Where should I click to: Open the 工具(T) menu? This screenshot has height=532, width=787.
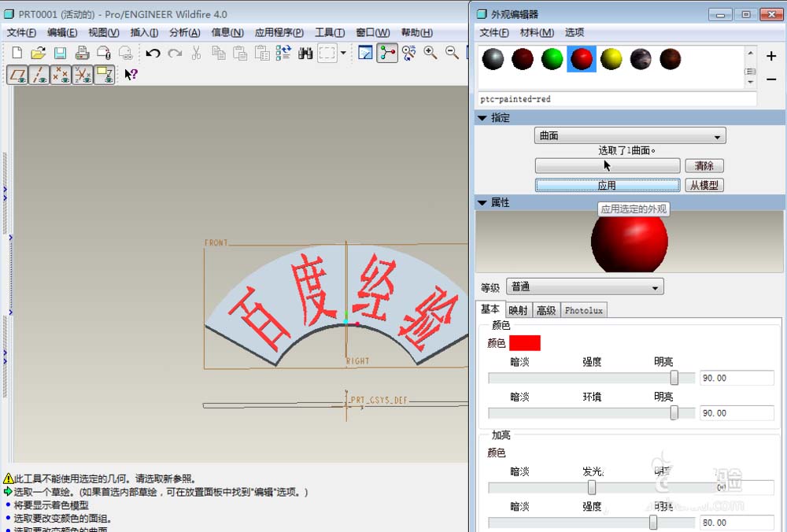point(330,32)
